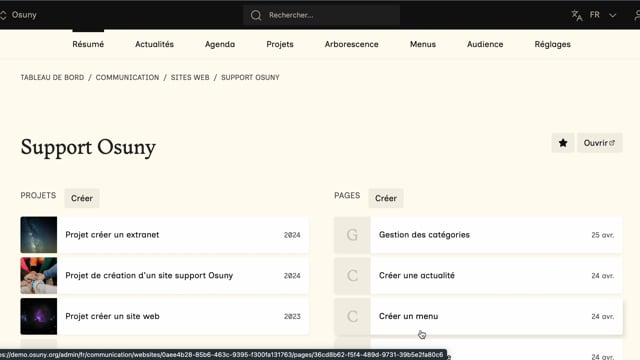Open the 'Créer un menu' page
The image size is (640, 360).
click(x=408, y=316)
